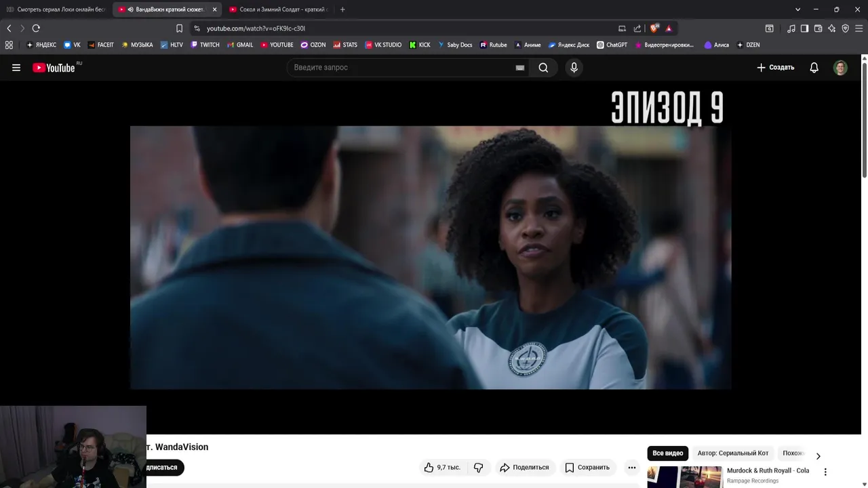Image resolution: width=868 pixels, height=488 pixels.
Task: Reload the page
Action: tap(36, 28)
